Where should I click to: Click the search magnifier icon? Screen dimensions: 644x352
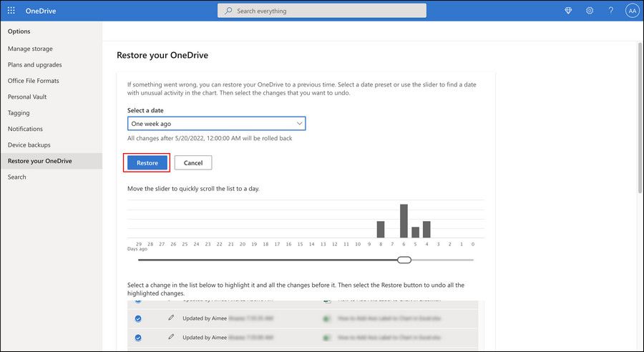[228, 11]
